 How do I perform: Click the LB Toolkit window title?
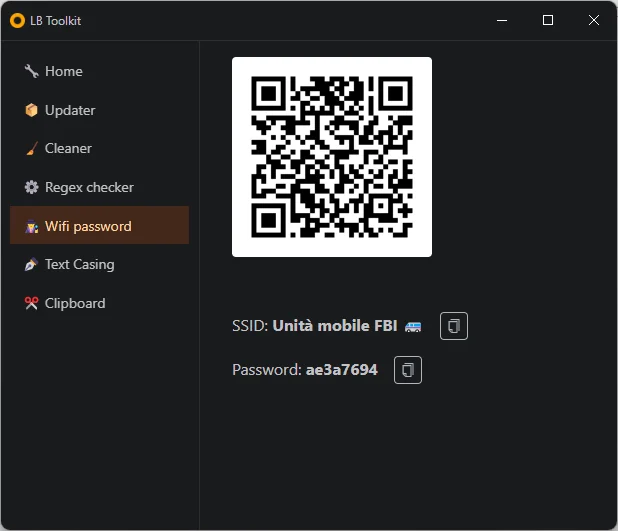(x=56, y=20)
